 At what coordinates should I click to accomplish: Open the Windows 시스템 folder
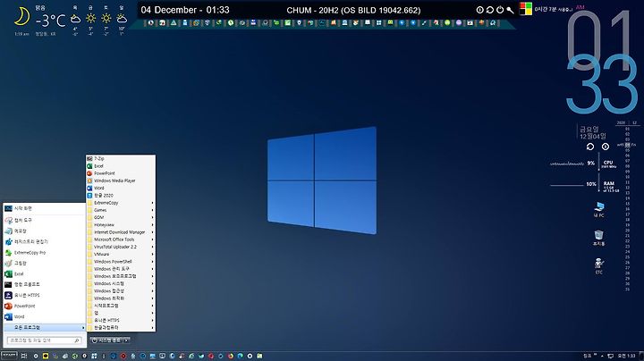[x=121, y=283]
